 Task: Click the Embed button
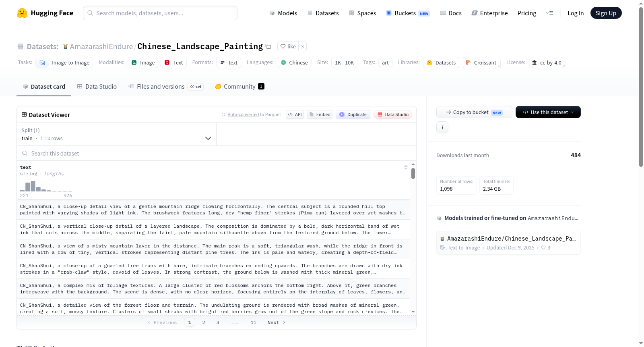point(320,114)
